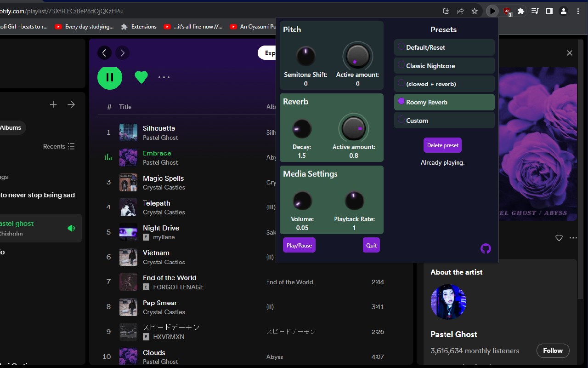
Task: Click the Quit button
Action: (x=371, y=245)
